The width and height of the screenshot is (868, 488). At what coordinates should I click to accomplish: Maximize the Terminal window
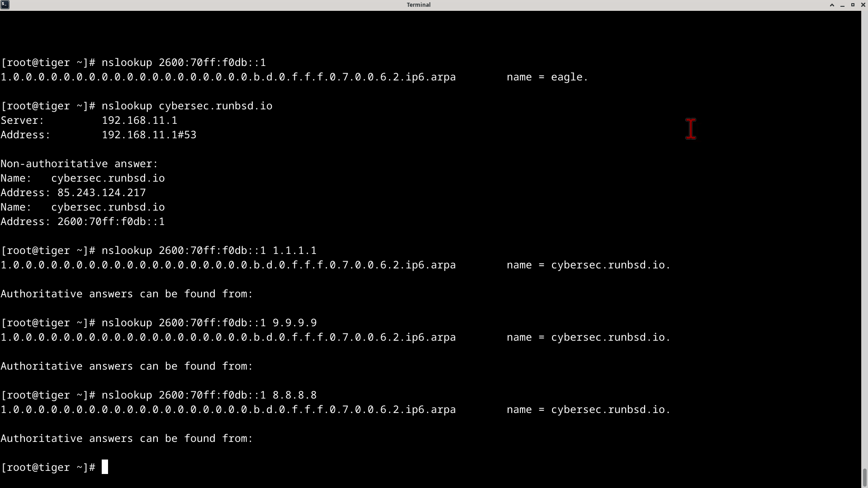(853, 5)
